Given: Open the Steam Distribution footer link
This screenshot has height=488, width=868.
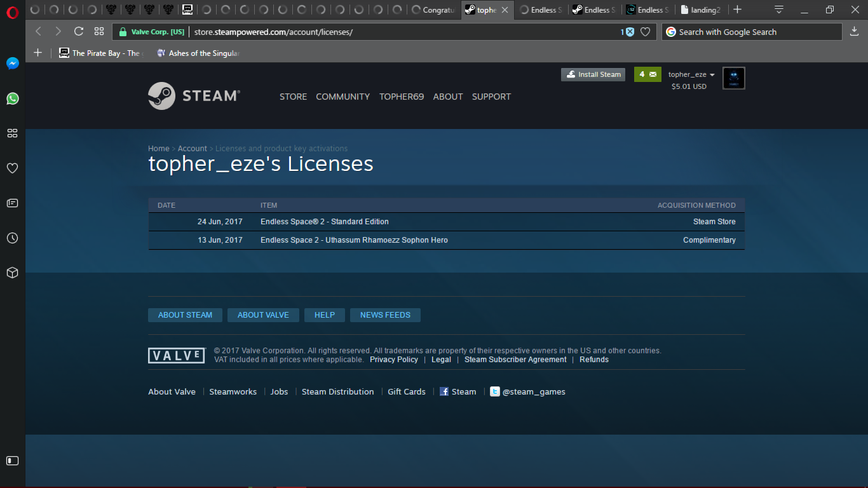Looking at the screenshot, I should pos(337,392).
